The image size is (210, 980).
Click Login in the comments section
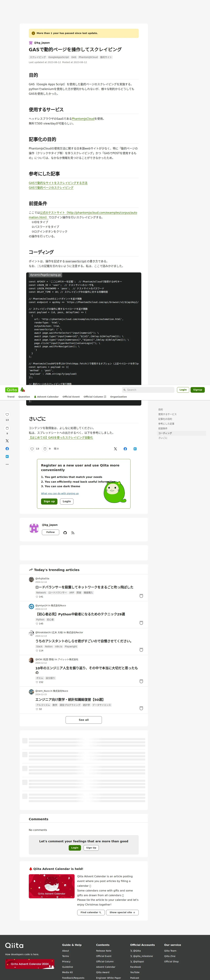[x=75, y=848]
